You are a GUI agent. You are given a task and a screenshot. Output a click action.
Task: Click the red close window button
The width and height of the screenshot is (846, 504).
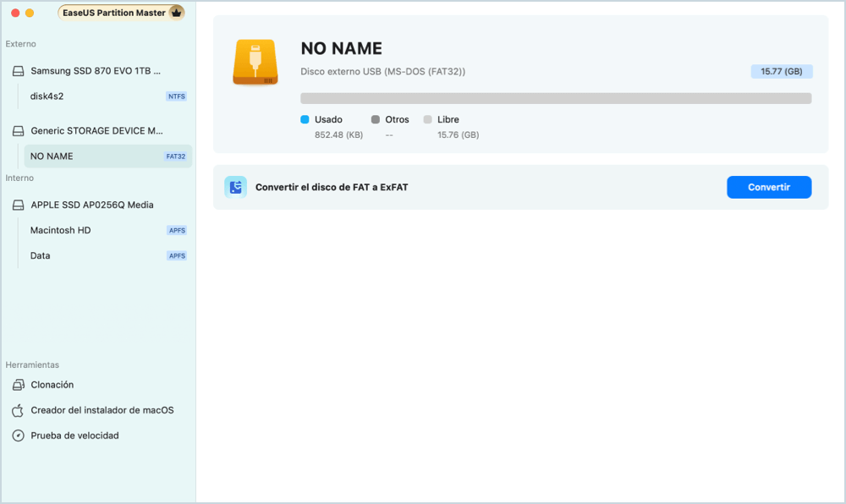pyautogui.click(x=15, y=13)
